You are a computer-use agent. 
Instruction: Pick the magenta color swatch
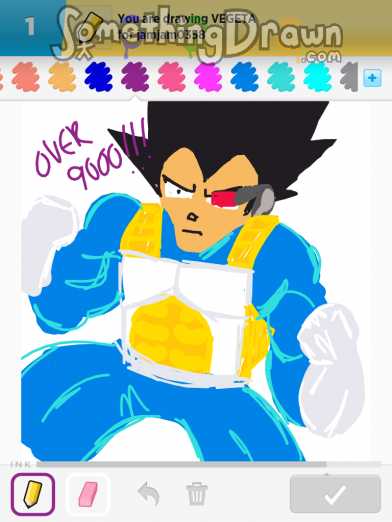208,77
